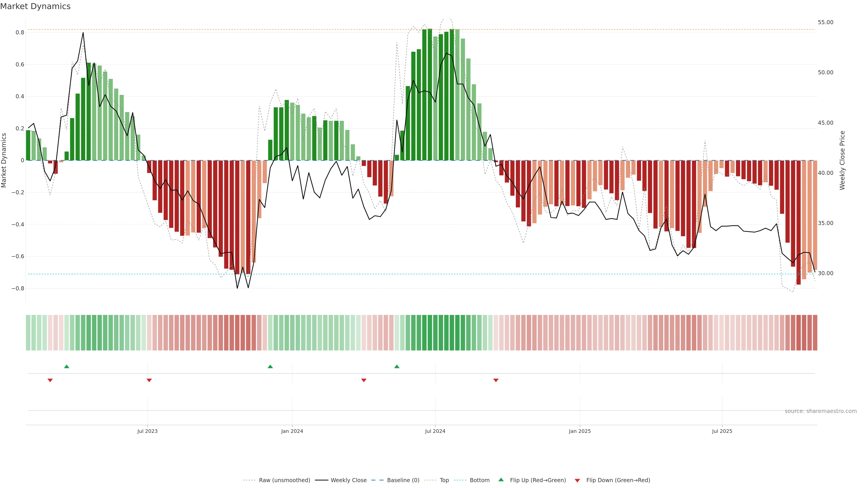The width and height of the screenshot is (868, 488).
Task: Click the leftmost green flip-up triangle marker
Action: (67, 366)
